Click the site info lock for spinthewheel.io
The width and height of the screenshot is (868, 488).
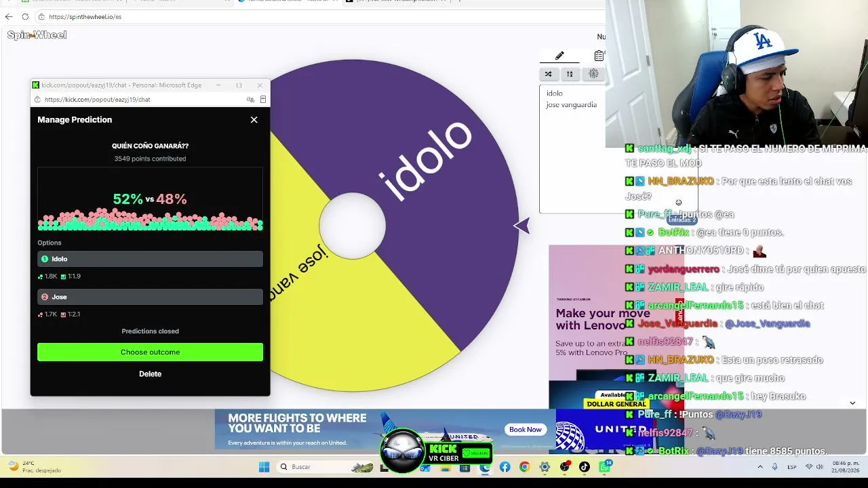click(41, 16)
